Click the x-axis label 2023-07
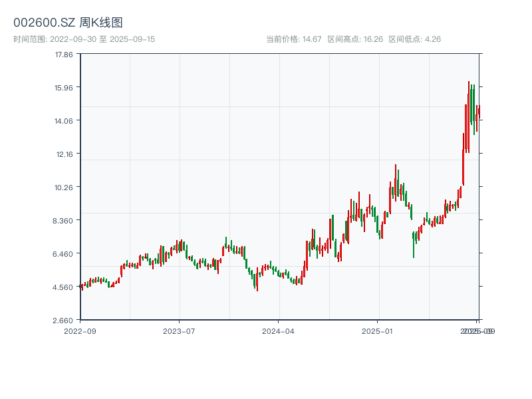The image size is (532, 399). tap(179, 331)
